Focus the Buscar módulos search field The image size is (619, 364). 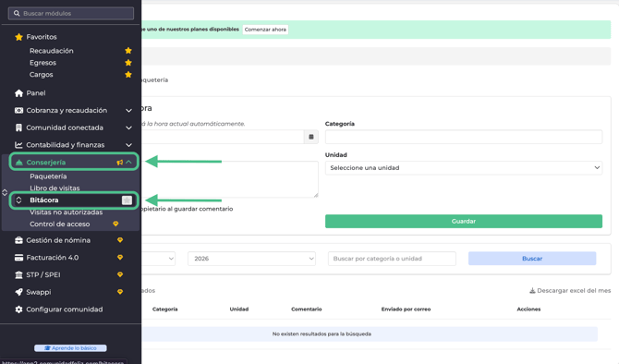[x=71, y=14]
